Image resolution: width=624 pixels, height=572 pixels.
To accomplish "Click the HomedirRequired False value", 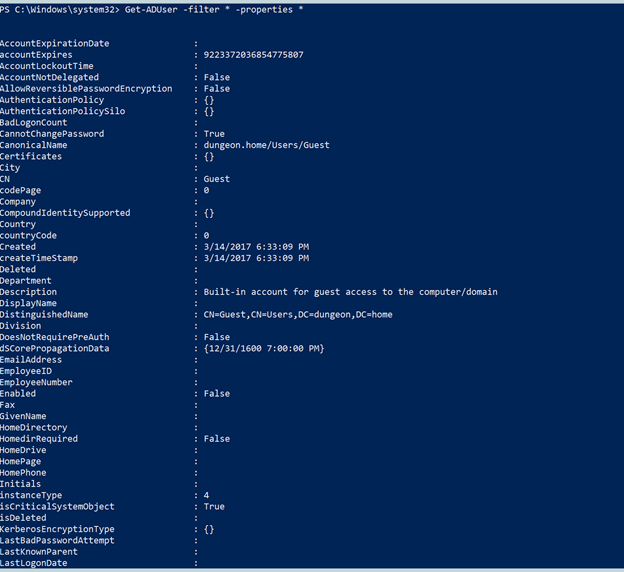I will click(x=217, y=439).
